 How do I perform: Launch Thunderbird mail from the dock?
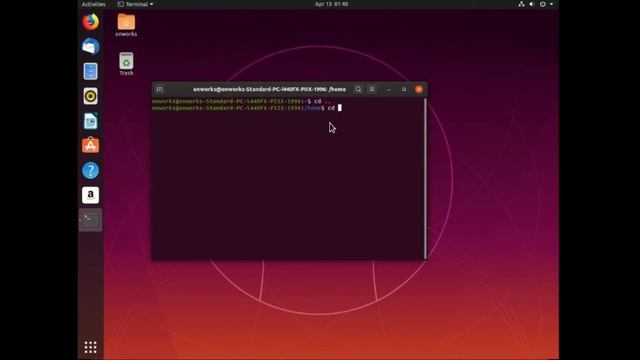coord(91,47)
